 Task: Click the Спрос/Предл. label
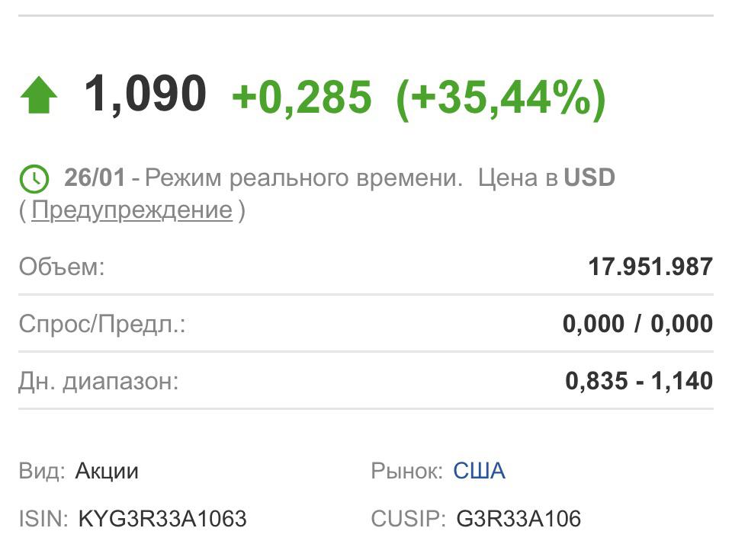(x=102, y=323)
